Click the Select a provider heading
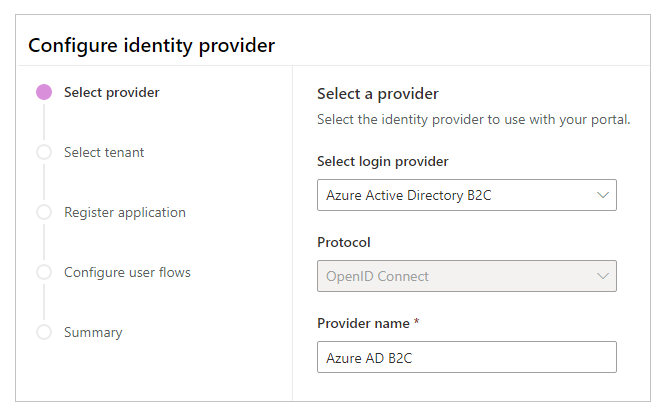The image size is (664, 417). [x=377, y=94]
